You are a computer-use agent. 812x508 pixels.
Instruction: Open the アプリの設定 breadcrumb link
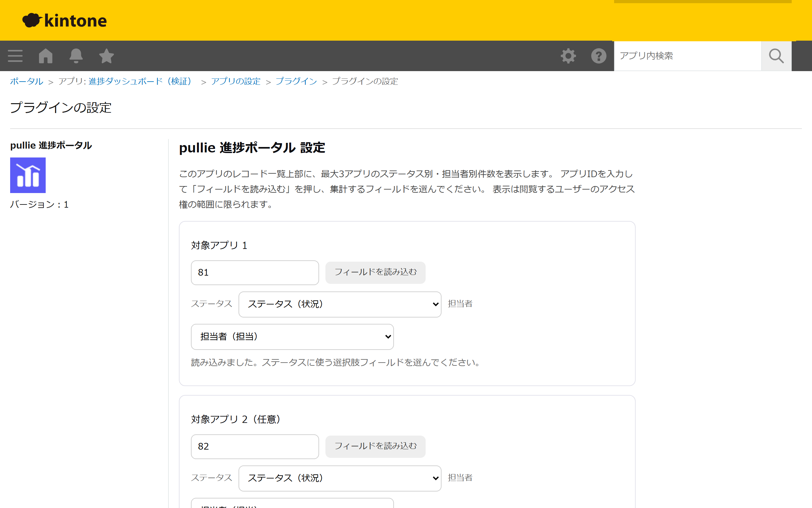(x=236, y=81)
